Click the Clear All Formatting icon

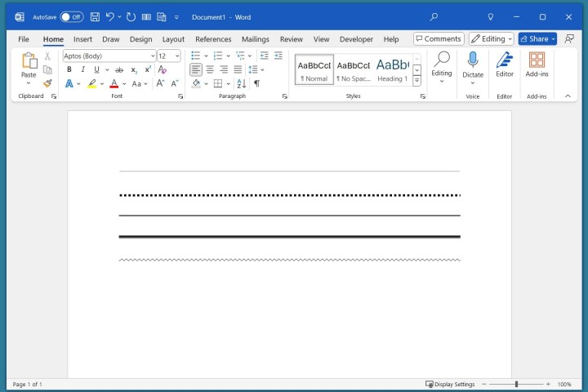point(162,69)
